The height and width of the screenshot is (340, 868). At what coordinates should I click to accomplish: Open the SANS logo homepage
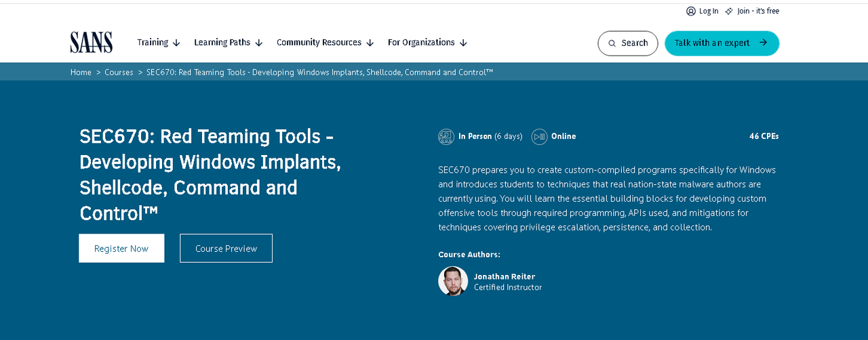[x=92, y=42]
